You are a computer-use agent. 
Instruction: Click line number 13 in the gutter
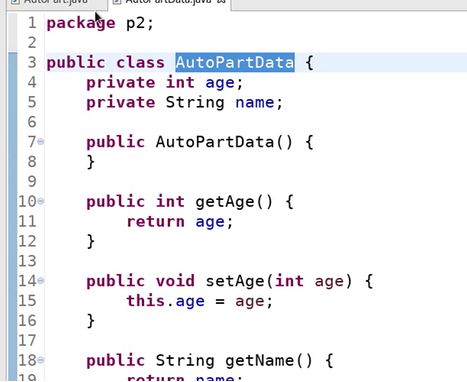pyautogui.click(x=27, y=261)
